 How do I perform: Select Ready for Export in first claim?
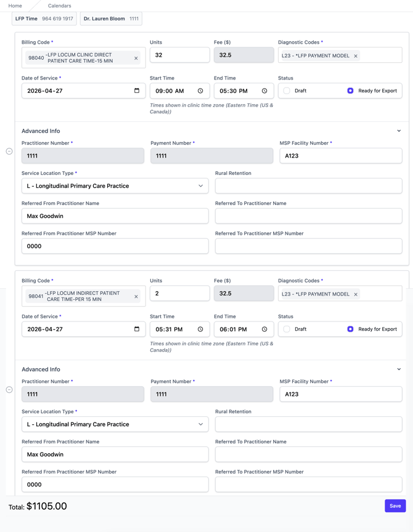350,91
